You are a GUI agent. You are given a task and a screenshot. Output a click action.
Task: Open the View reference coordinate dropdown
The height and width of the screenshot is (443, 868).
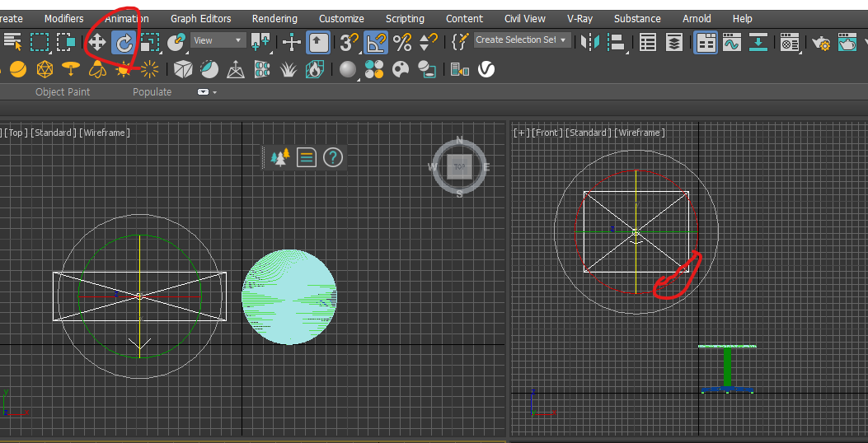point(218,40)
